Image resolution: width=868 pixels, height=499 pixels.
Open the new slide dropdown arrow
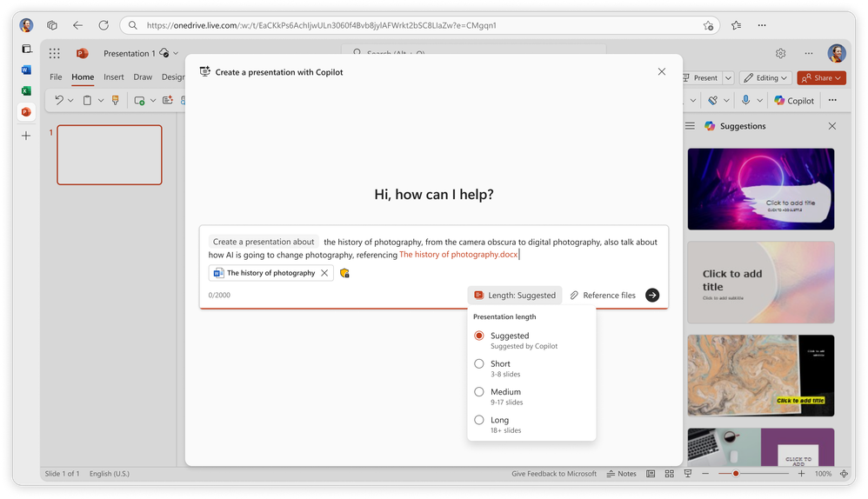click(153, 100)
